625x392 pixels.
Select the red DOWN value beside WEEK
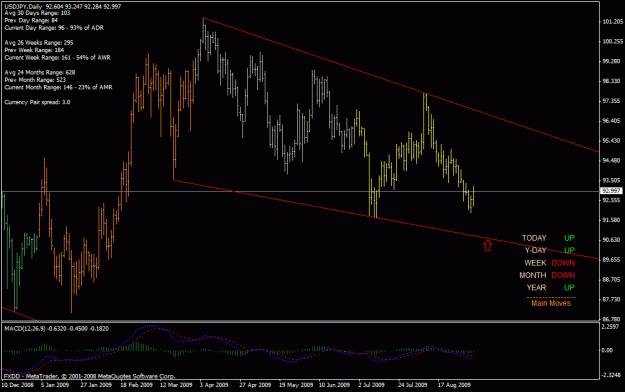[x=563, y=263]
